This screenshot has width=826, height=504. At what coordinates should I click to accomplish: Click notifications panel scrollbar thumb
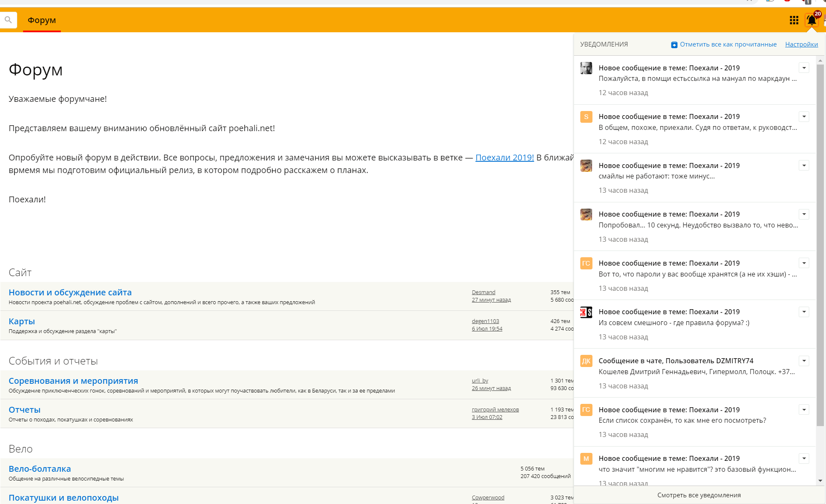[820, 245]
